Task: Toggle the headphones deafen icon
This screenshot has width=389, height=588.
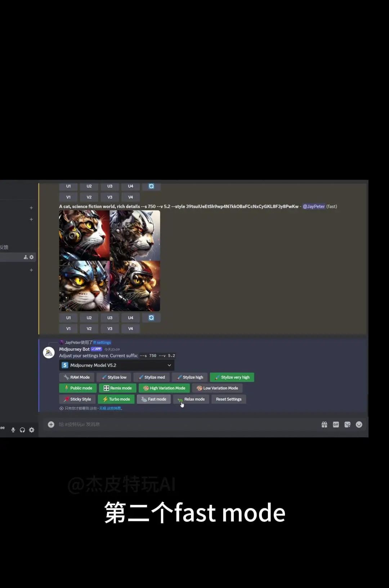Action: click(22, 430)
